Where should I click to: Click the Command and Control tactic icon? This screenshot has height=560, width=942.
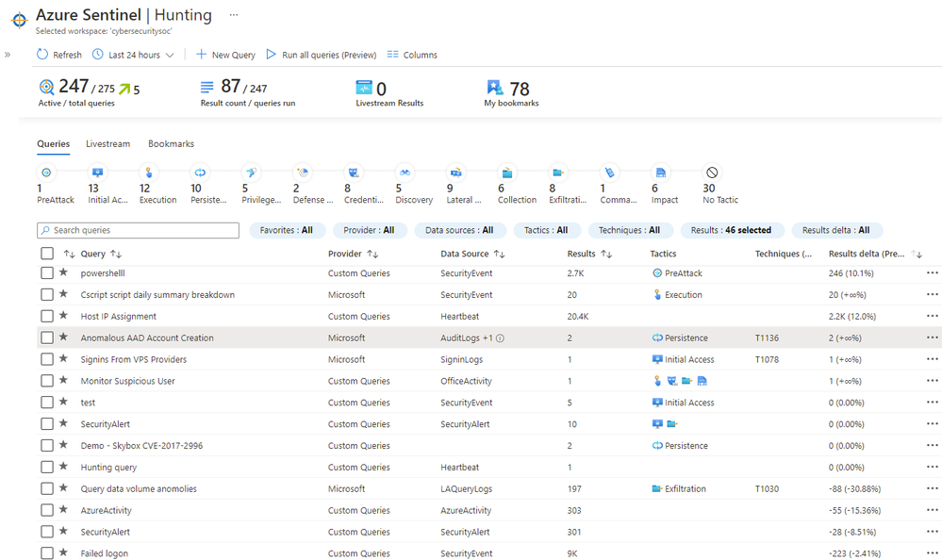click(610, 173)
